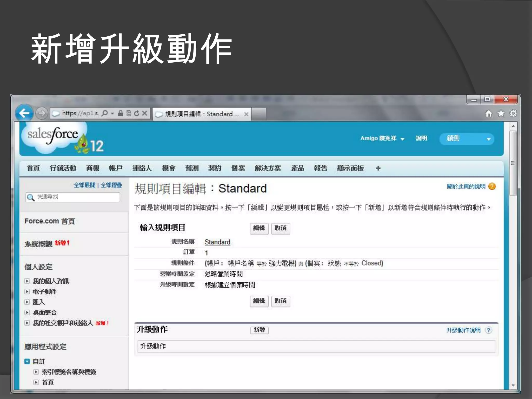This screenshot has width=532, height=399.
Task: Switch to the 首頁 tab
Action: (33, 168)
